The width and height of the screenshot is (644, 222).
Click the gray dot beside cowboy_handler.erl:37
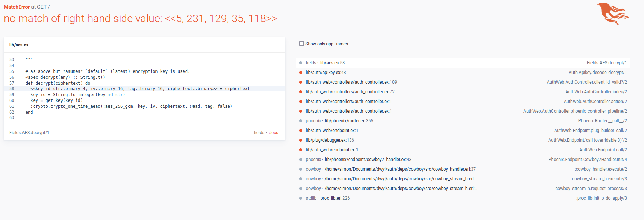301,169
